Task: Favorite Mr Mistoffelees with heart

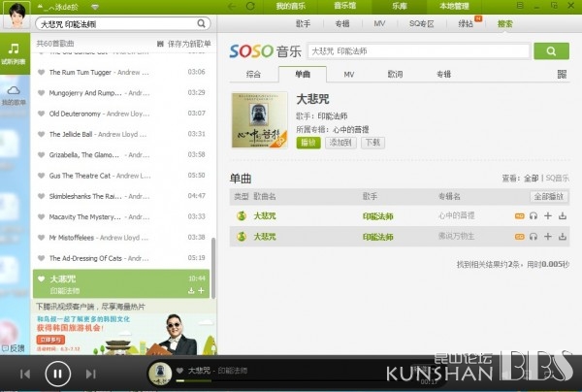Action: click(41, 238)
